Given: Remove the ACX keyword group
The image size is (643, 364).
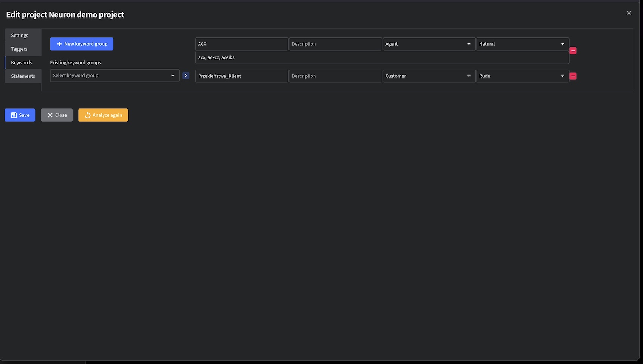Looking at the screenshot, I should (573, 51).
